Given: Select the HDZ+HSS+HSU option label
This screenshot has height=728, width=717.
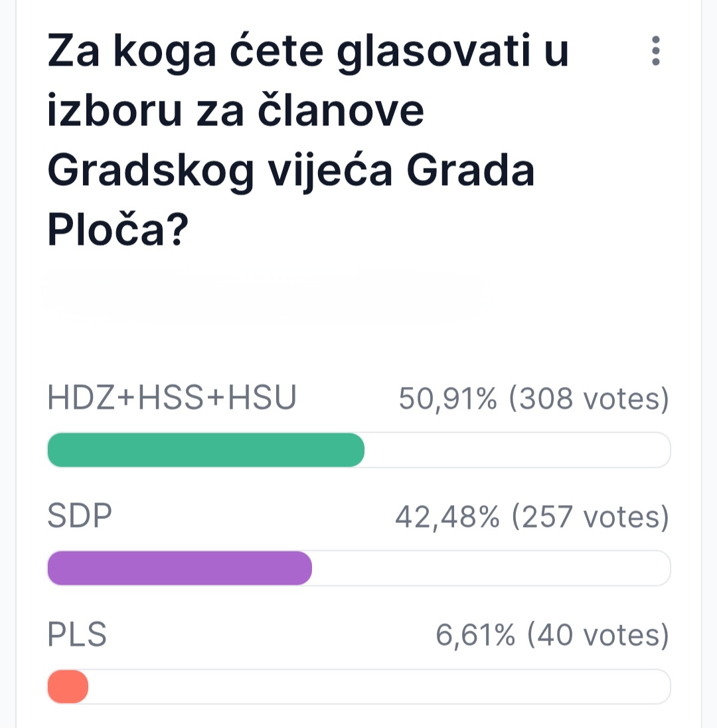Looking at the screenshot, I should 172,398.
